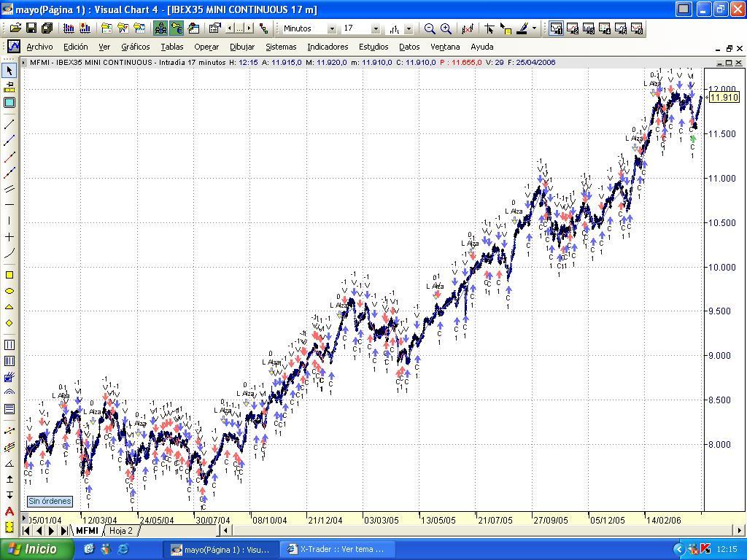Click the zoom out magnifier icon
The height and width of the screenshot is (560, 747).
(430, 28)
